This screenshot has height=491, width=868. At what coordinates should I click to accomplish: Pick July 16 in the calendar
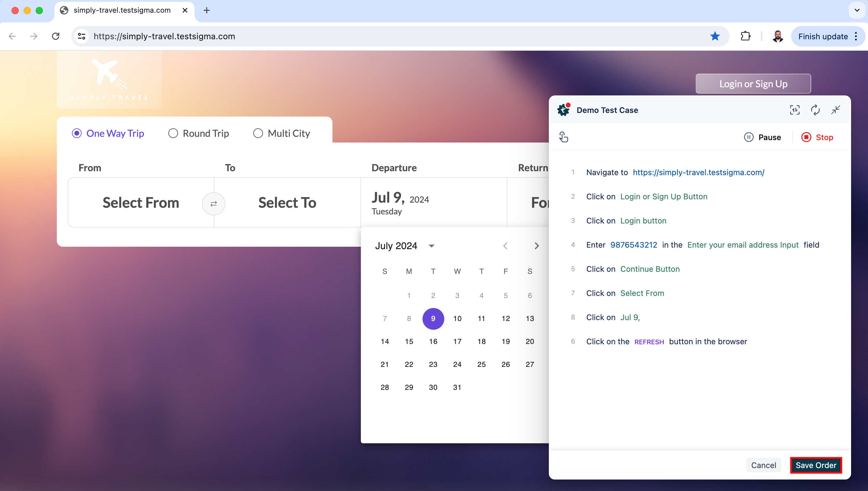click(x=433, y=341)
